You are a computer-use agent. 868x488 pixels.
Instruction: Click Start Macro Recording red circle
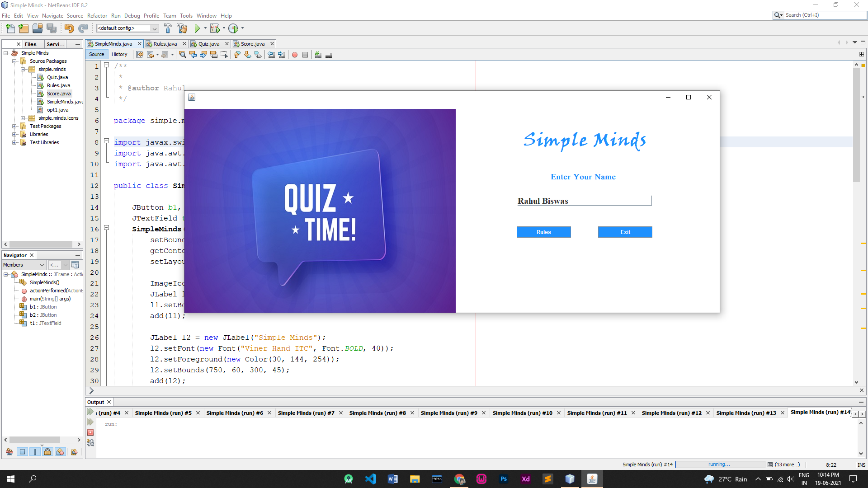pyautogui.click(x=295, y=55)
